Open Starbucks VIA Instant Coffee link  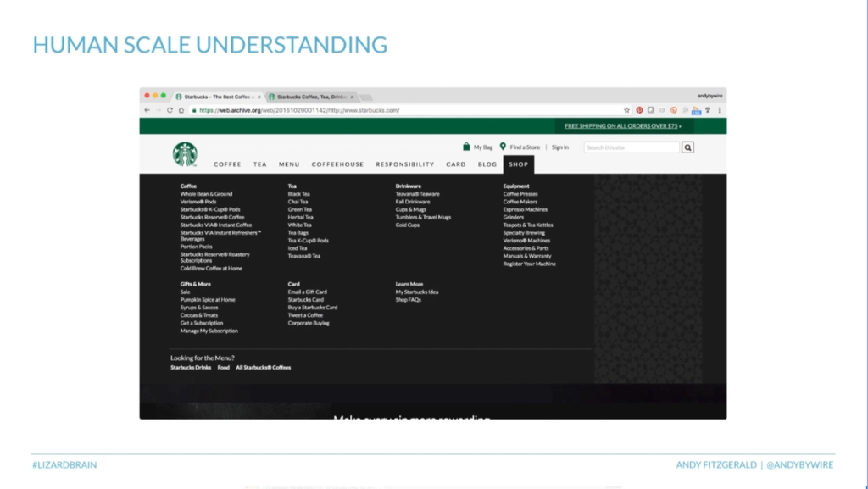point(216,225)
